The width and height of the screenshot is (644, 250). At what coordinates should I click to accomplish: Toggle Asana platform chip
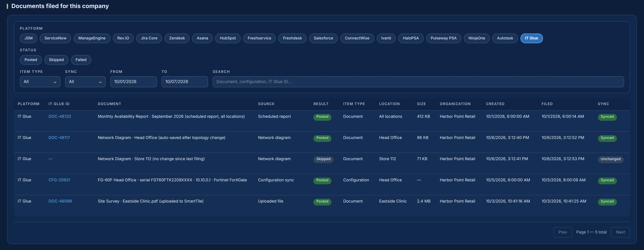click(x=202, y=38)
